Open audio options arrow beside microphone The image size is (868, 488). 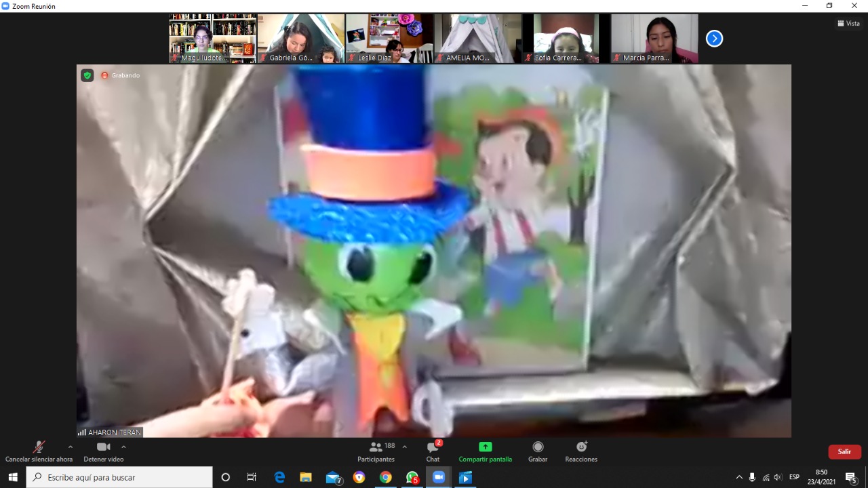coord(70,447)
